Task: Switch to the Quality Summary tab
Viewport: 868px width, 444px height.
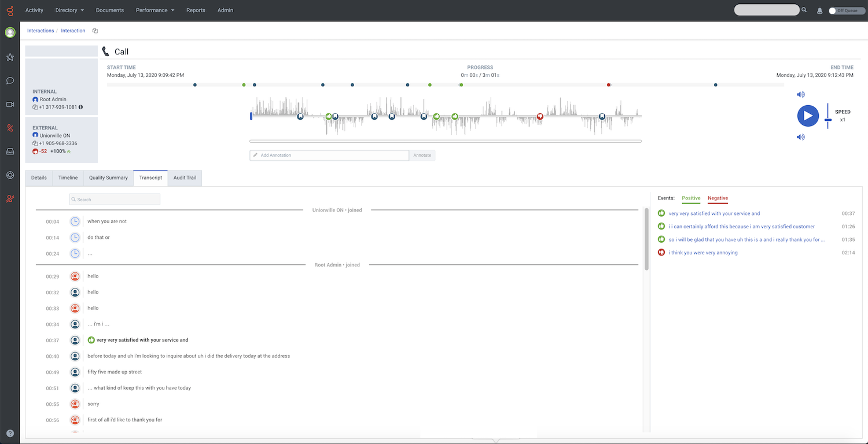Action: pyautogui.click(x=108, y=177)
